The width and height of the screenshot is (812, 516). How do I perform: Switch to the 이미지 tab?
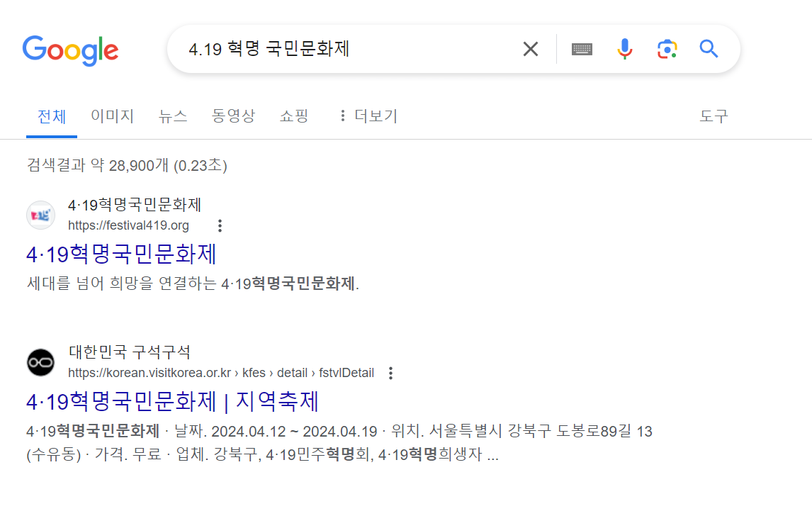[113, 116]
